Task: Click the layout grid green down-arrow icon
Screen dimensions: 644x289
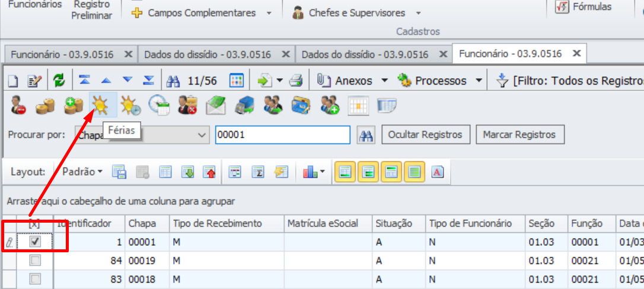Action: tap(187, 172)
